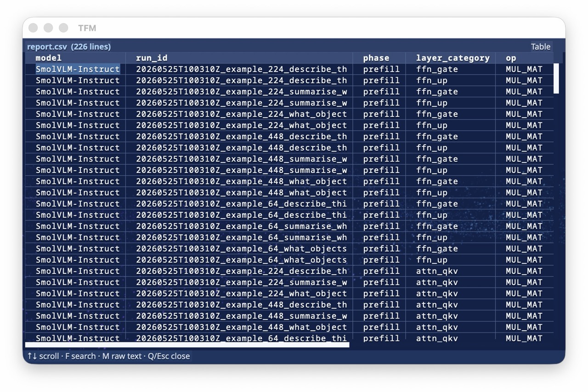This screenshot has width=588, height=392.
Task: Click the phase column header
Action: click(376, 58)
